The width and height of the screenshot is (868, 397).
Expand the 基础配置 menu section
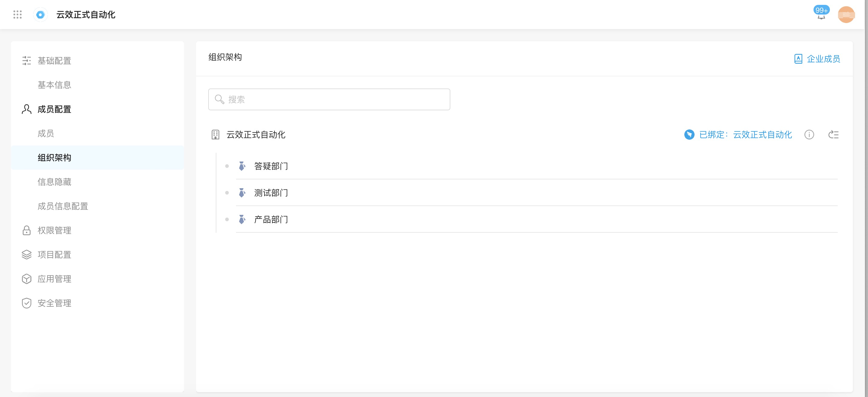[54, 61]
